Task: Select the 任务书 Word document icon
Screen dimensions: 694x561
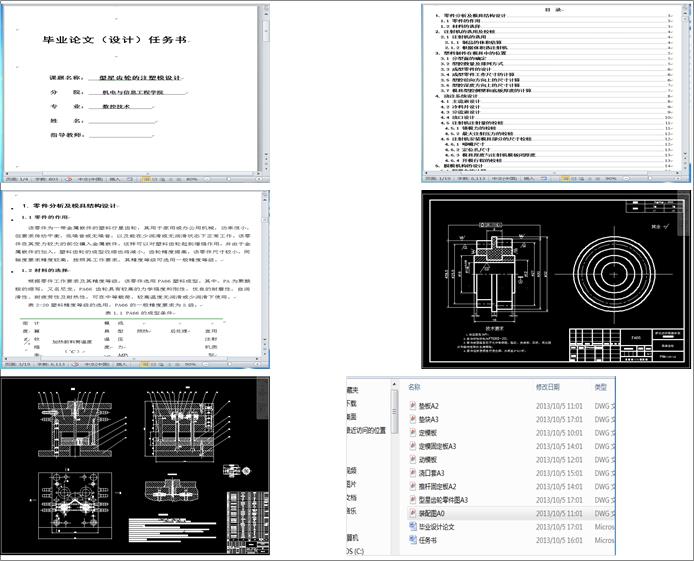Action: pos(413,540)
